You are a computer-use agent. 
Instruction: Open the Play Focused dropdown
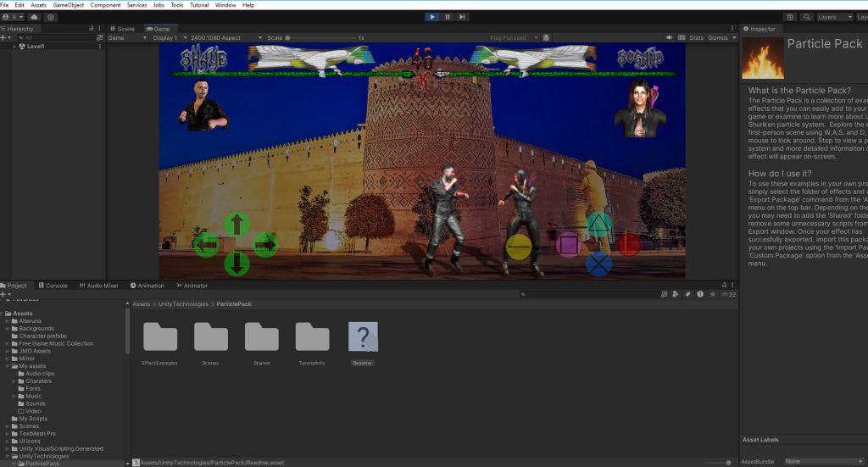coord(513,37)
